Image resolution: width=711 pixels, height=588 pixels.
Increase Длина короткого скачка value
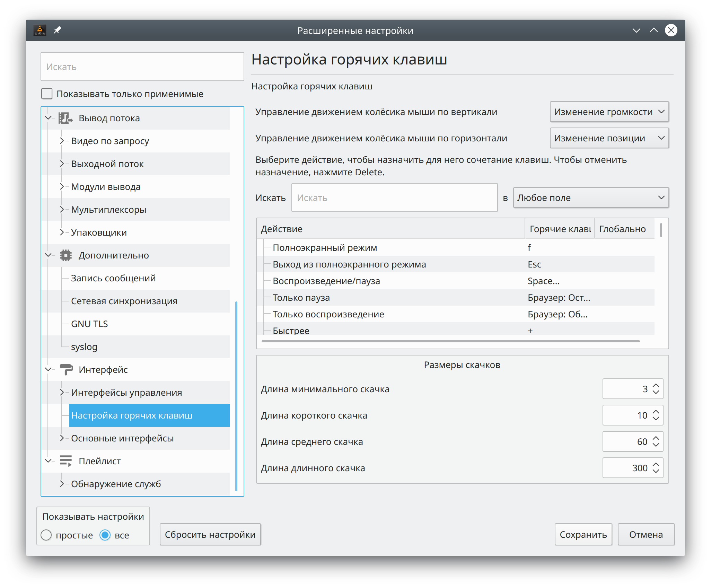pos(656,411)
